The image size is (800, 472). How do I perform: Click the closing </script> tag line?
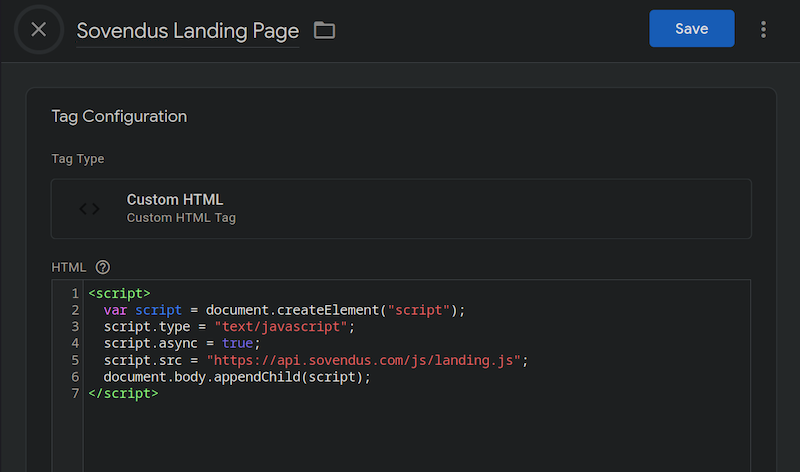pyautogui.click(x=123, y=393)
